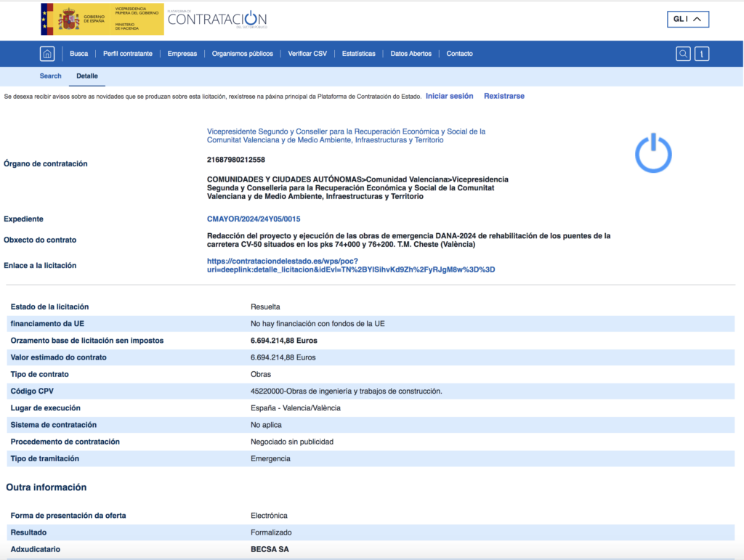Select Organismos públicos menu item
744x560 pixels.
tap(243, 54)
